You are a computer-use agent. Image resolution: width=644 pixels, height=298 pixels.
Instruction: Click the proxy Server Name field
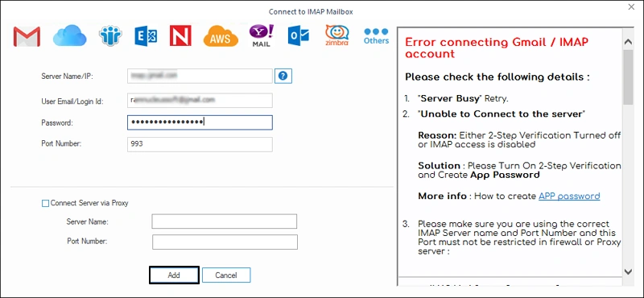pyautogui.click(x=225, y=221)
